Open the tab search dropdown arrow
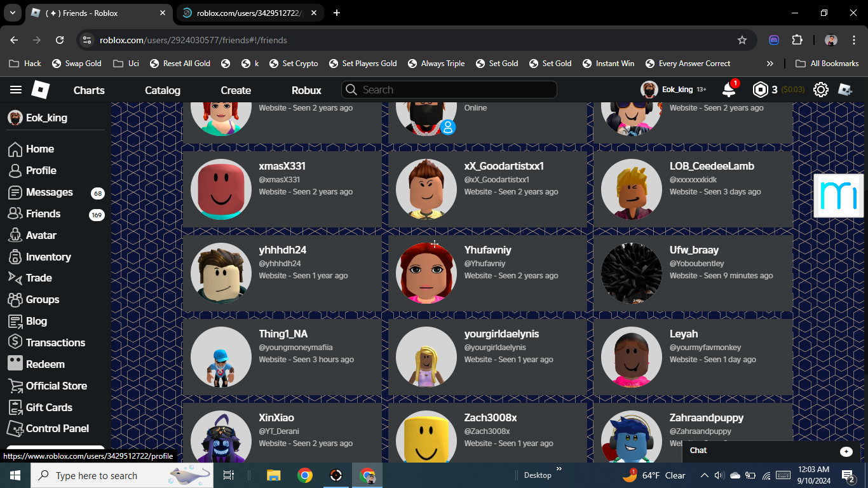This screenshot has width=868, height=488. pyautogui.click(x=11, y=13)
